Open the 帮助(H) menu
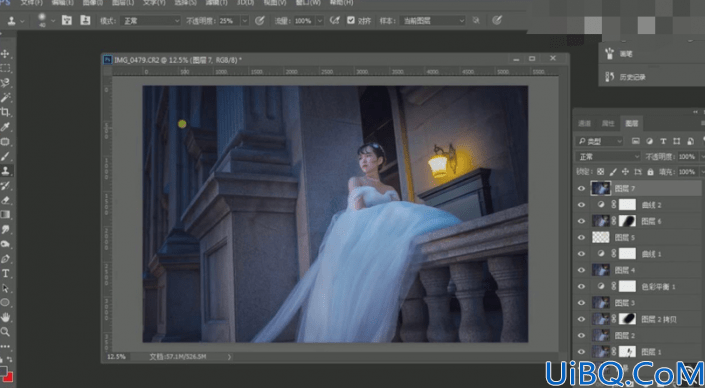This screenshot has width=705, height=388. click(x=342, y=3)
